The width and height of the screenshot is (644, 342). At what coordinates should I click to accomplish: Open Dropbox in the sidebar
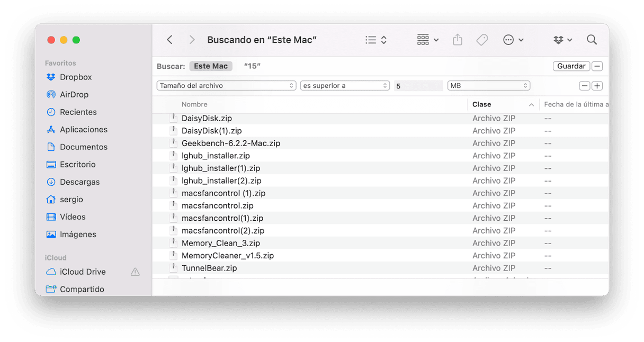point(76,77)
